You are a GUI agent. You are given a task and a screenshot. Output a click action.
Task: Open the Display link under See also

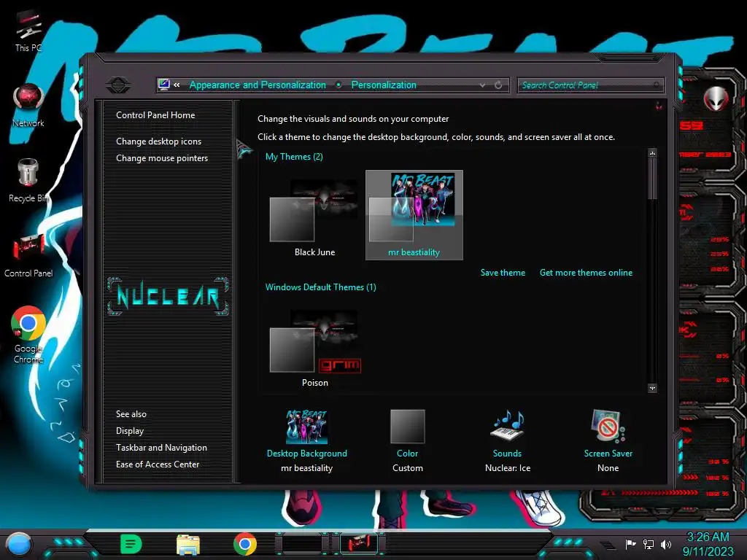click(x=130, y=431)
